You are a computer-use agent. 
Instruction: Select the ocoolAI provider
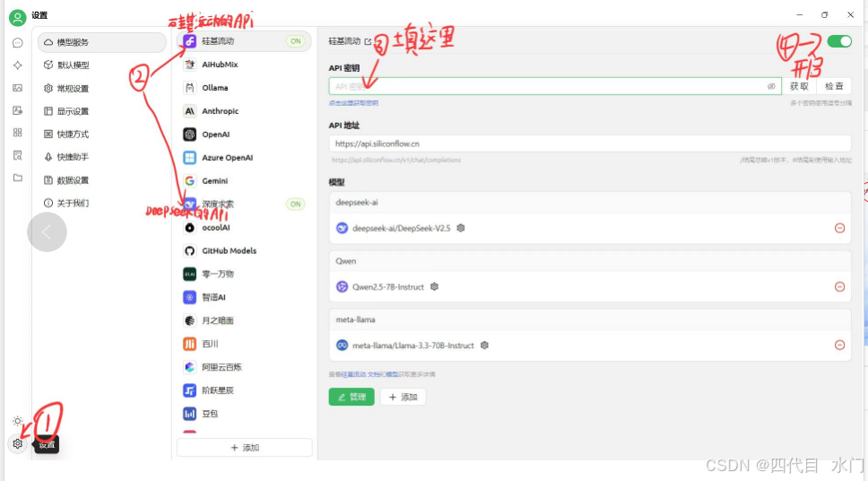pyautogui.click(x=244, y=227)
